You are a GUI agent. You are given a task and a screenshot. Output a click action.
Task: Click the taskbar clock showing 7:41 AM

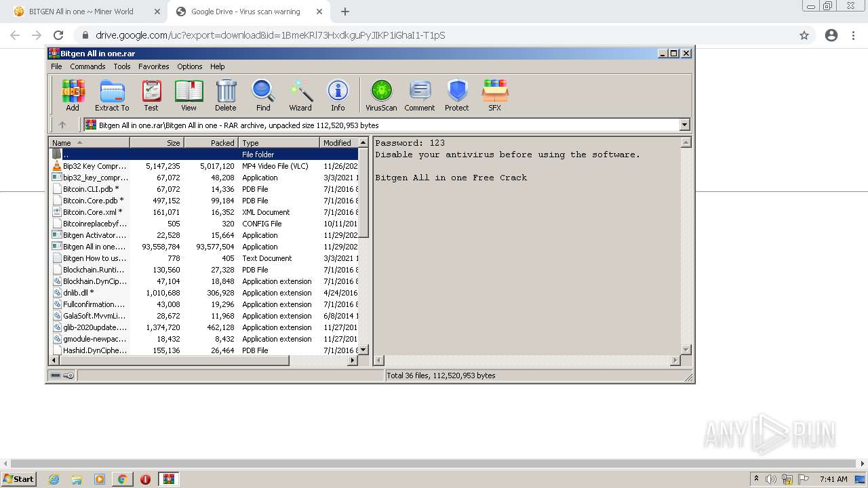(x=833, y=479)
